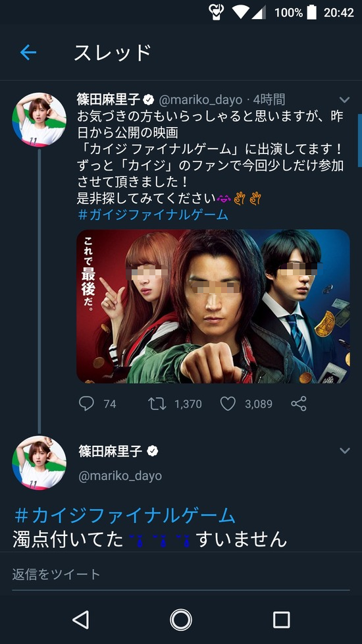This screenshot has width=362, height=644.
Task: Tap second tweet's profile avatar
Action: tap(39, 463)
